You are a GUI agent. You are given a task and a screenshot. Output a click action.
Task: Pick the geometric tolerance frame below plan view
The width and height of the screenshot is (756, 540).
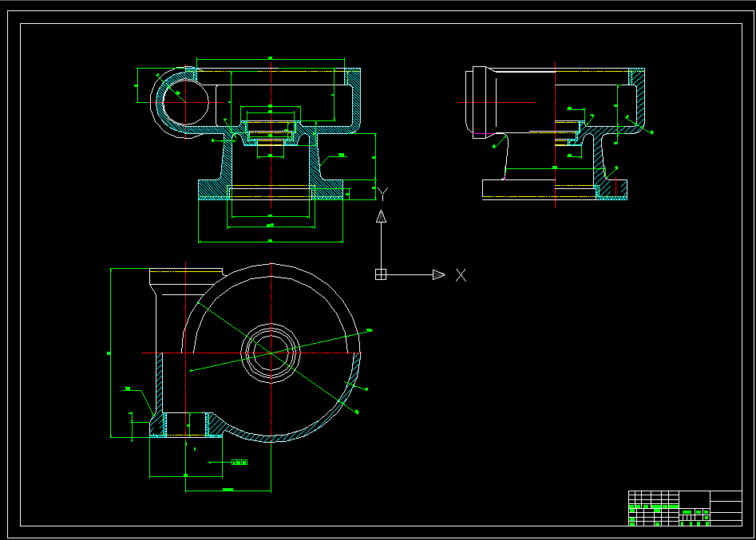click(239, 463)
